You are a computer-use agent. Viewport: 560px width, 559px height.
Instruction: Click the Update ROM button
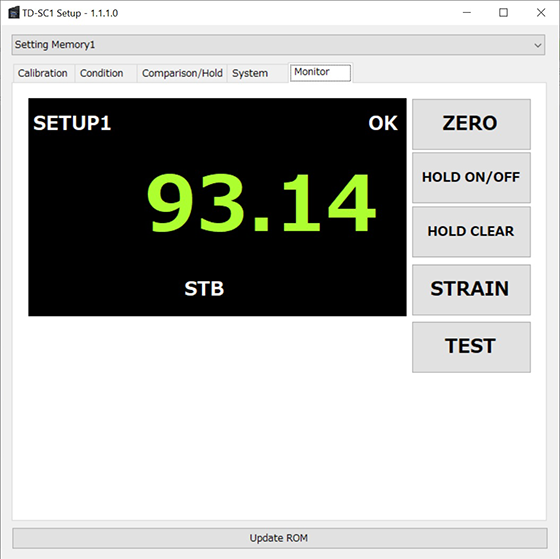(280, 538)
